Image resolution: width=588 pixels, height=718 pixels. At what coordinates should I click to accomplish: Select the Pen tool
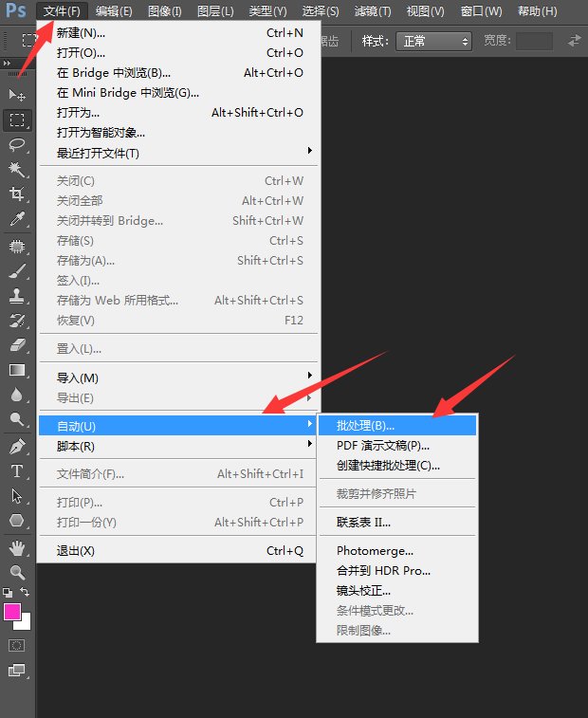pyautogui.click(x=17, y=447)
